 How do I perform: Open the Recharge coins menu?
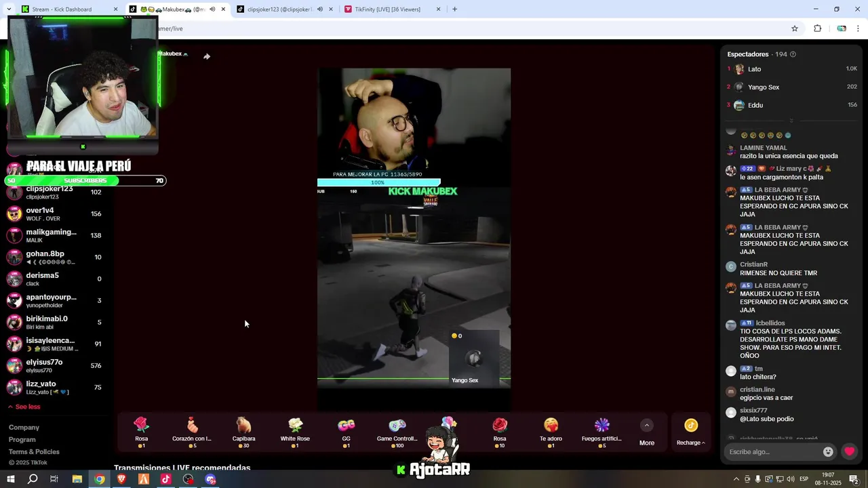[x=690, y=432]
